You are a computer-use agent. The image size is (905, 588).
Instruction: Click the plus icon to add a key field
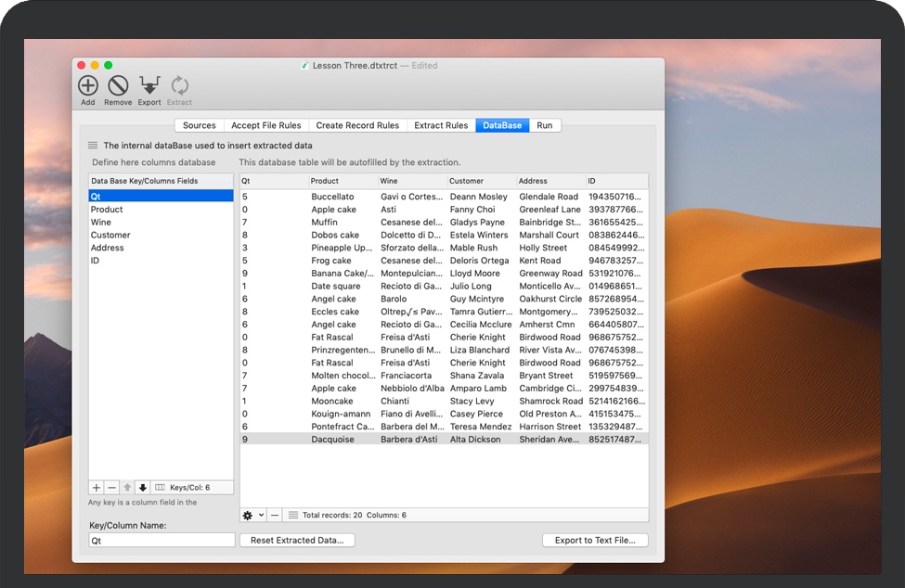coord(96,487)
